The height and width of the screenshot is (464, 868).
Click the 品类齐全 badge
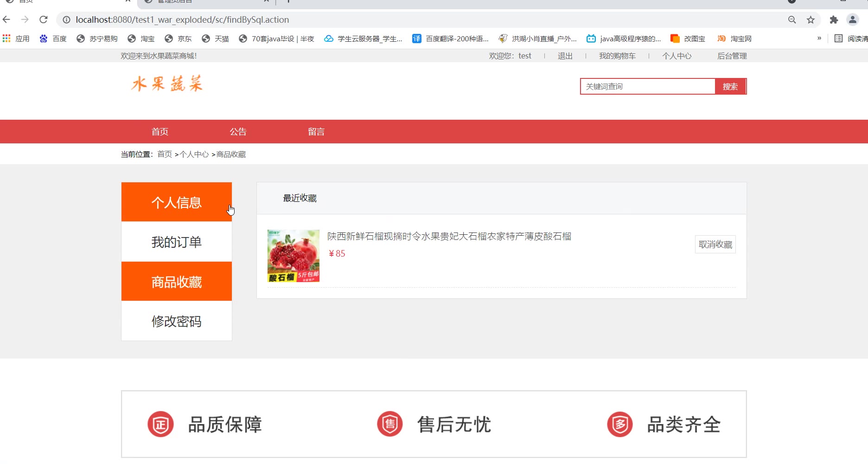664,424
